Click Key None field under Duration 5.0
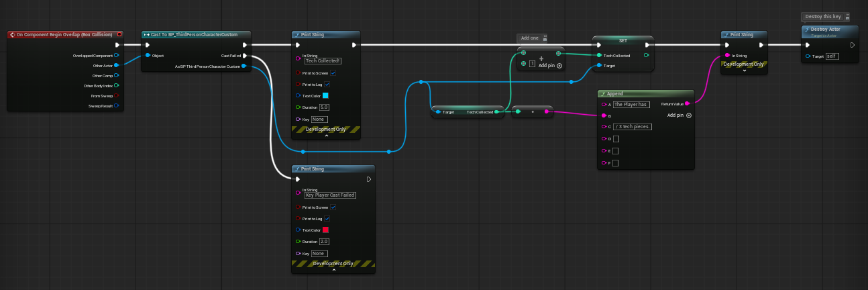The height and width of the screenshot is (290, 868). coord(319,119)
